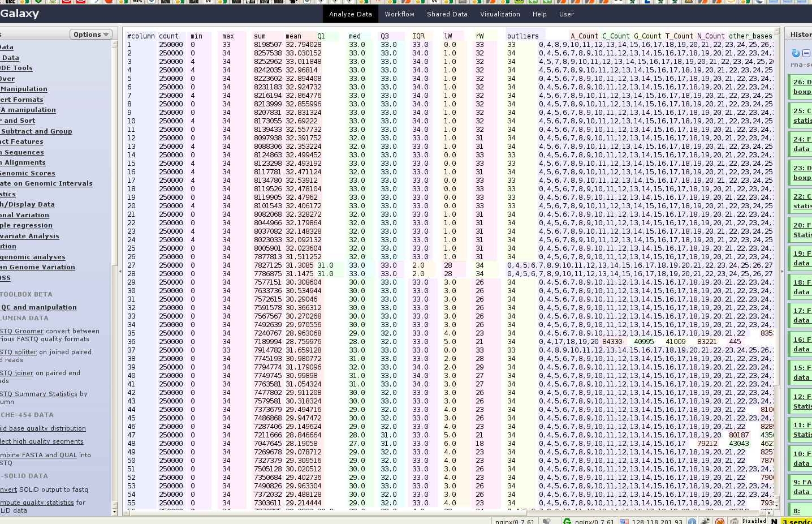Click the blue info icon in status bar
Screen dimensions: 812x524
(x=692, y=521)
